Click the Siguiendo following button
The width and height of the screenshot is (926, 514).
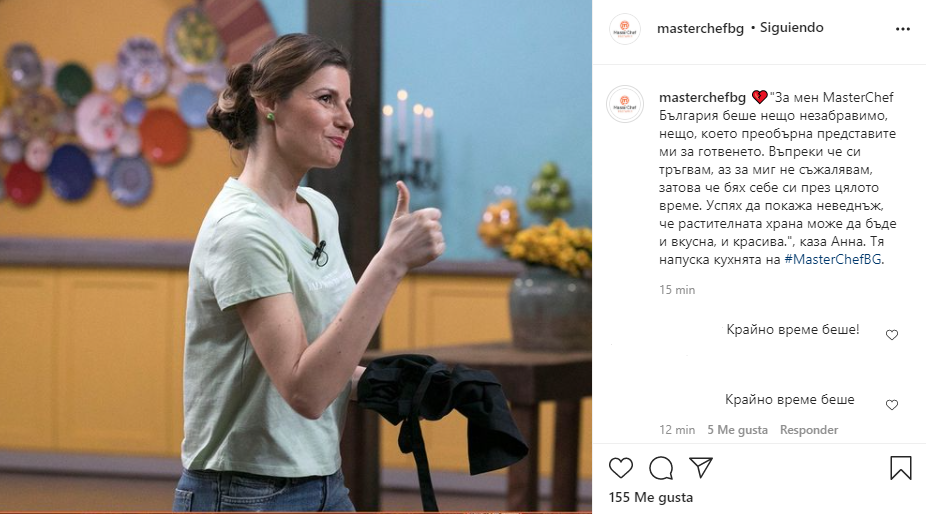coord(791,27)
